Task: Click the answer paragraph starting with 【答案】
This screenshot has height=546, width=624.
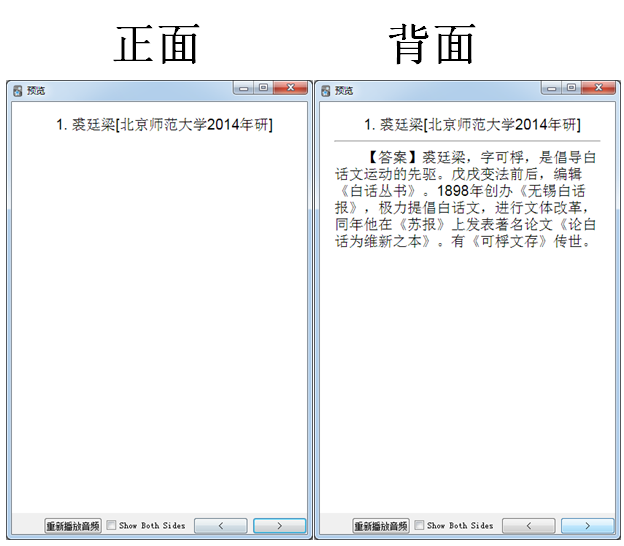Action: tap(465, 199)
